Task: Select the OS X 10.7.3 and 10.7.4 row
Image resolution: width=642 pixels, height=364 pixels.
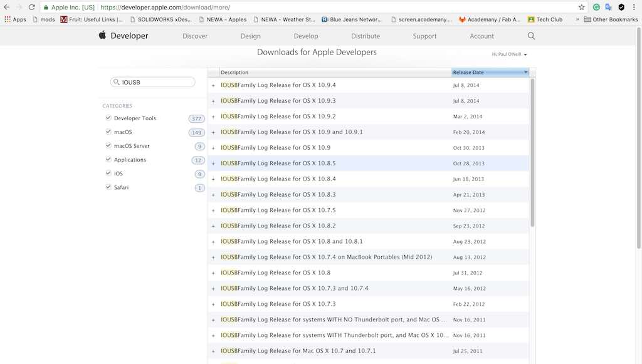Action: (368, 288)
